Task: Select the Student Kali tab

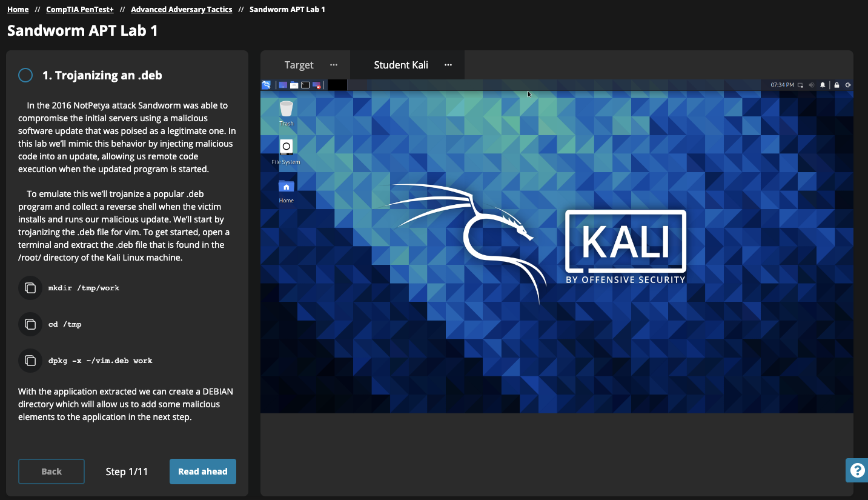Action: point(400,65)
